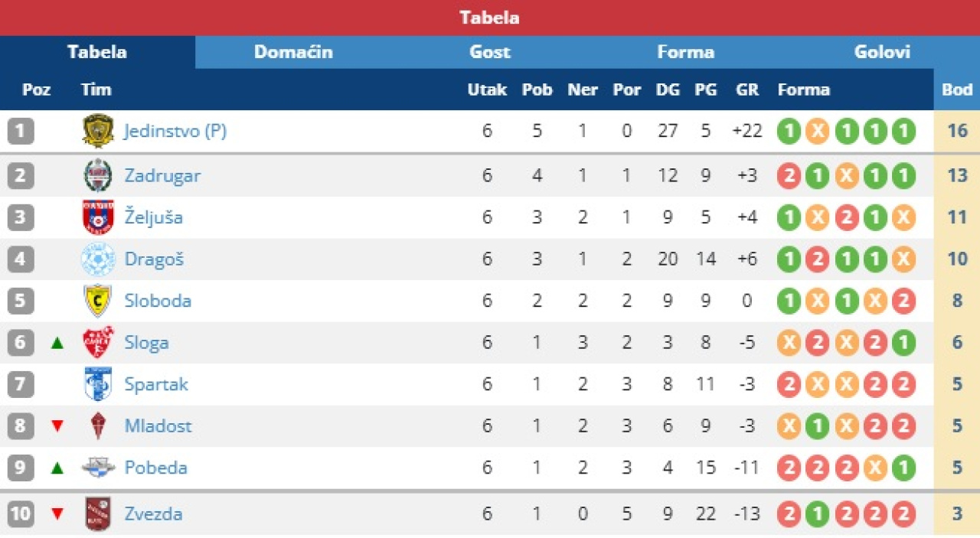
Task: Click the Jedinstvo team crest icon
Action: 98,131
